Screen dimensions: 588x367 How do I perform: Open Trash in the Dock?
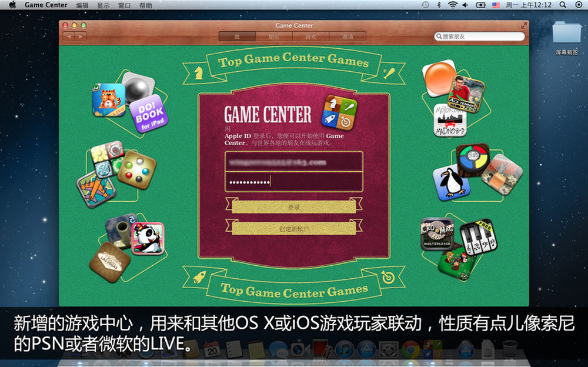509,349
